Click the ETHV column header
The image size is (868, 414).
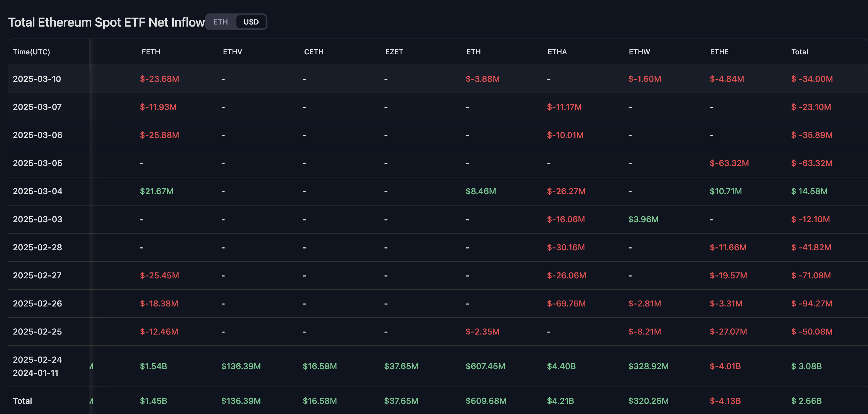(x=233, y=52)
